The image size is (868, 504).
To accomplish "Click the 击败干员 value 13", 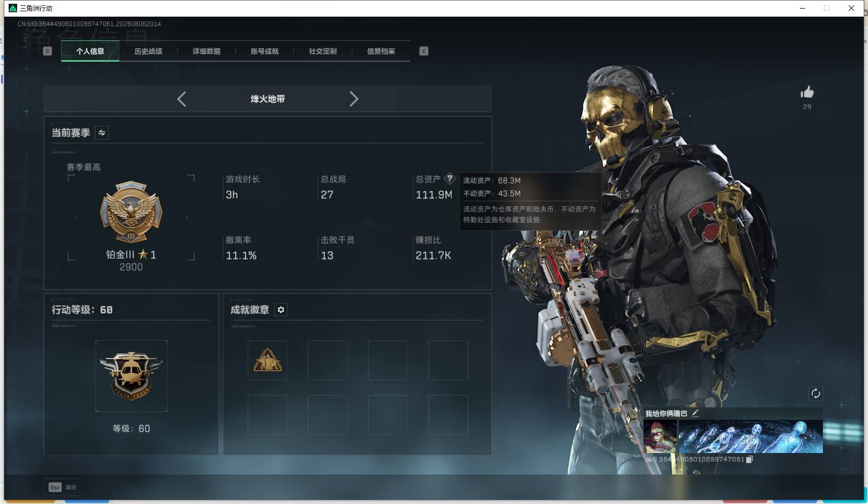I will click(327, 255).
